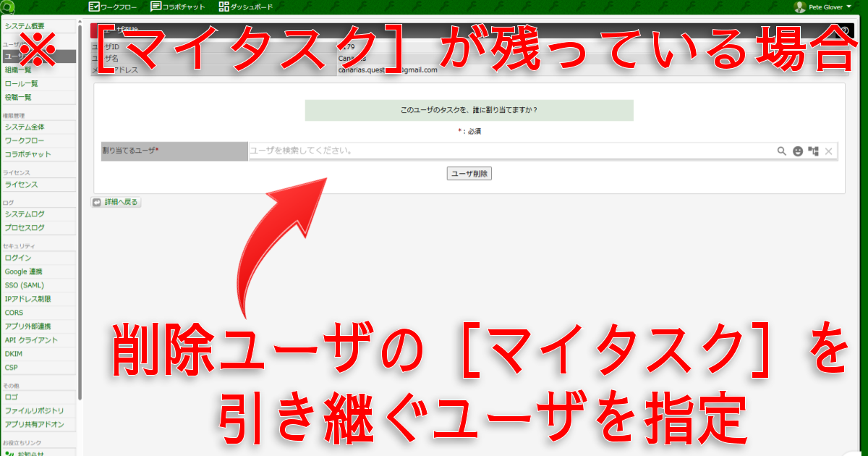The width and height of the screenshot is (868, 456).
Task: Open ワークフロー permission in sidebar
Action: [38, 141]
